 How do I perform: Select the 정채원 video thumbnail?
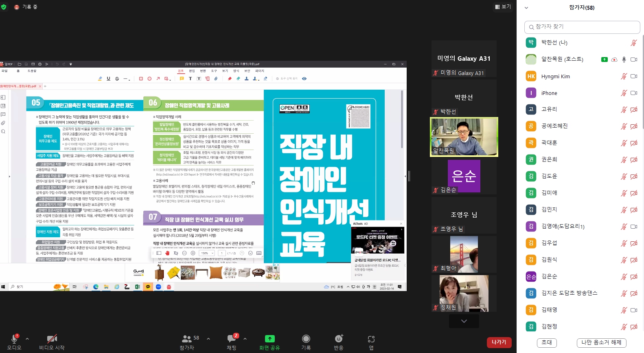pyautogui.click(x=464, y=293)
